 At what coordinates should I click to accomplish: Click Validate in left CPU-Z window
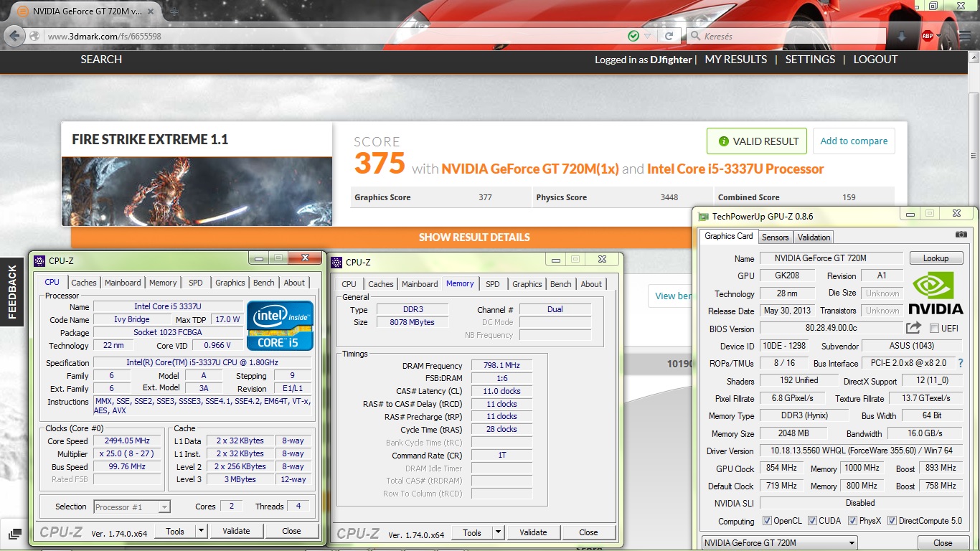point(236,531)
